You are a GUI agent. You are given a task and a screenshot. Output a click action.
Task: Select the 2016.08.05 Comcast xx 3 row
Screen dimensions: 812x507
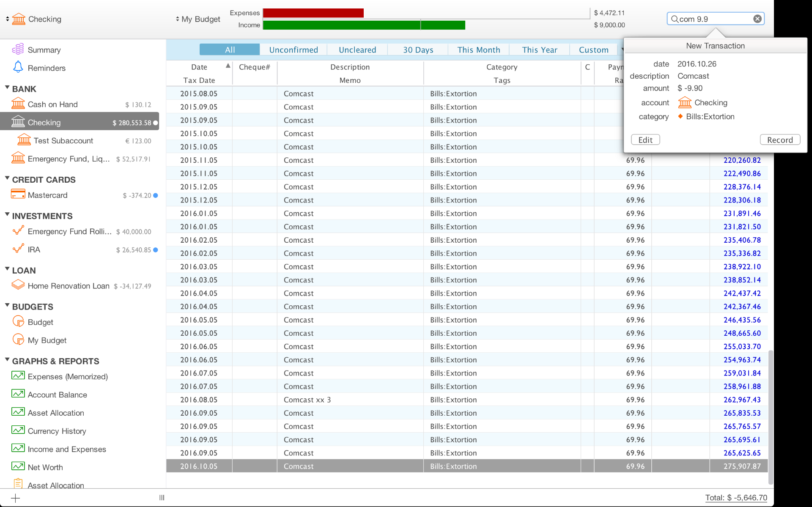point(467,400)
